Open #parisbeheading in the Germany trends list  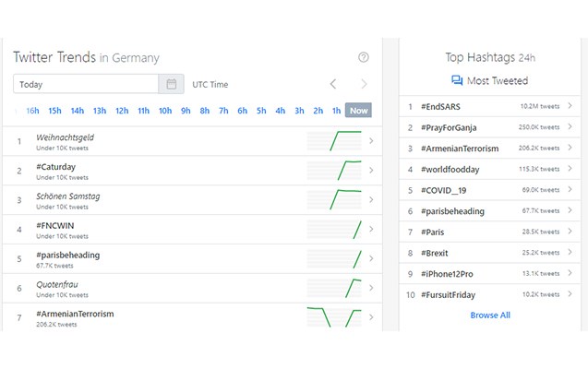point(68,256)
